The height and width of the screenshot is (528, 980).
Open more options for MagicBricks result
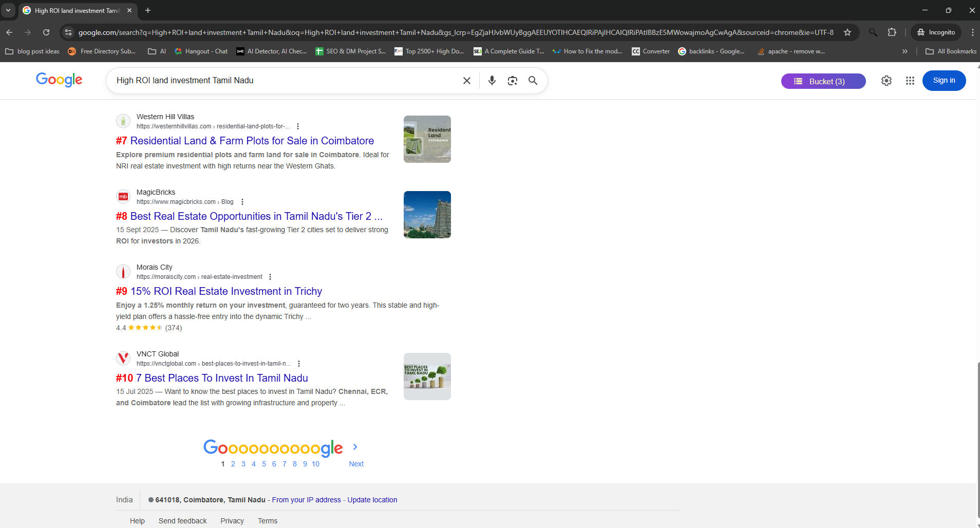coord(242,202)
